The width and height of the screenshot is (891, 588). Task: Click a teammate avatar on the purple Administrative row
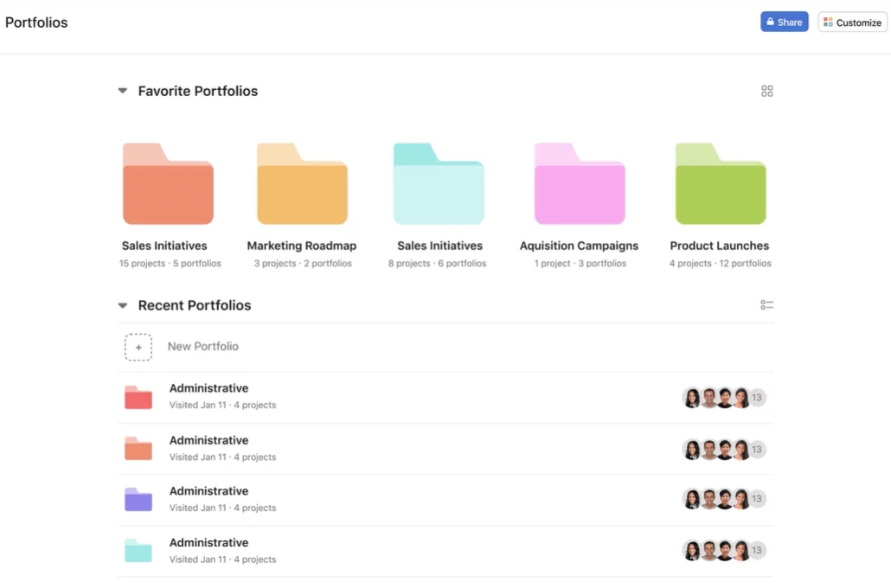[x=693, y=499]
